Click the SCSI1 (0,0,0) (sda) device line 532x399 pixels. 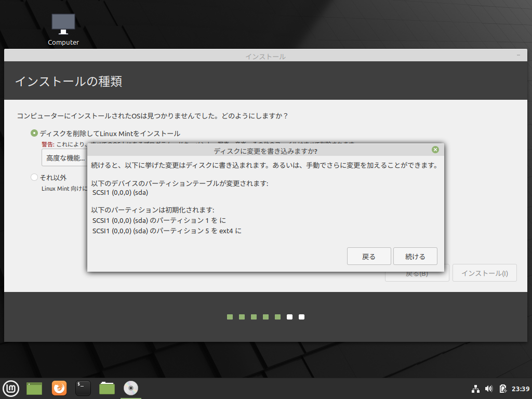pos(120,193)
